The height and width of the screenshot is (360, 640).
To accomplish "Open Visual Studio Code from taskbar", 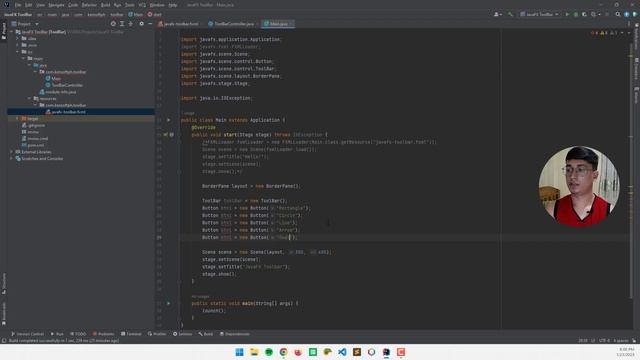I will click(342, 352).
